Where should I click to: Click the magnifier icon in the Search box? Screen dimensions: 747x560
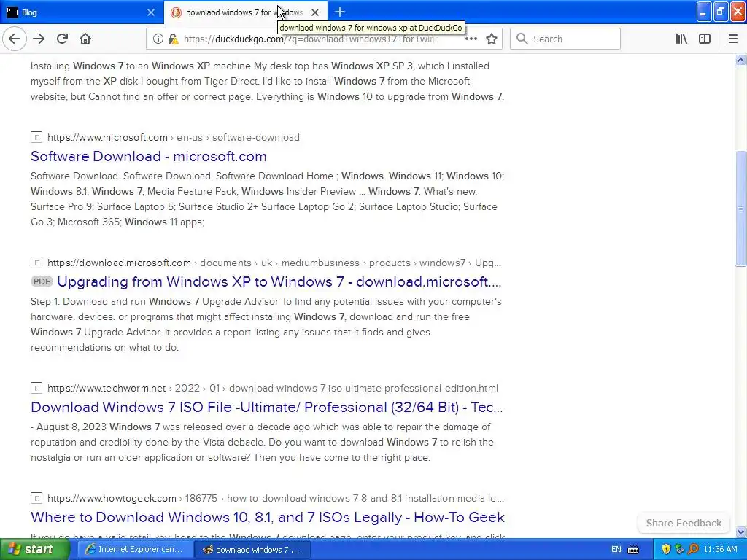coord(522,39)
